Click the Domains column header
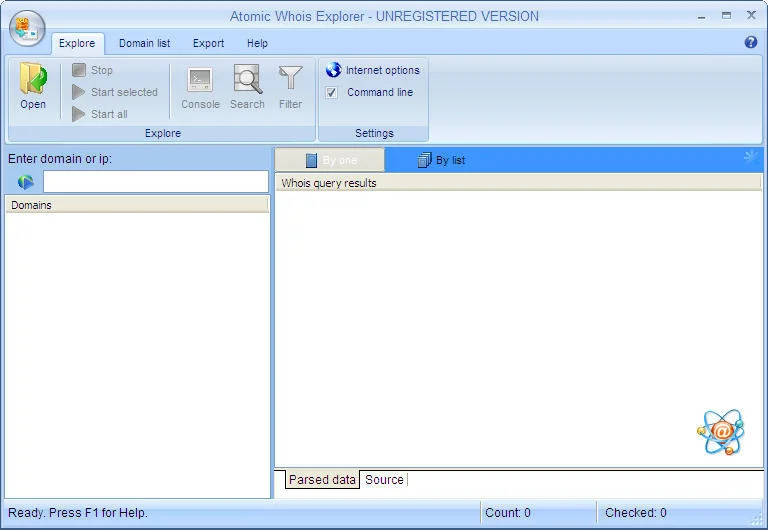Screen dimensions: 768x530 click(x=137, y=205)
